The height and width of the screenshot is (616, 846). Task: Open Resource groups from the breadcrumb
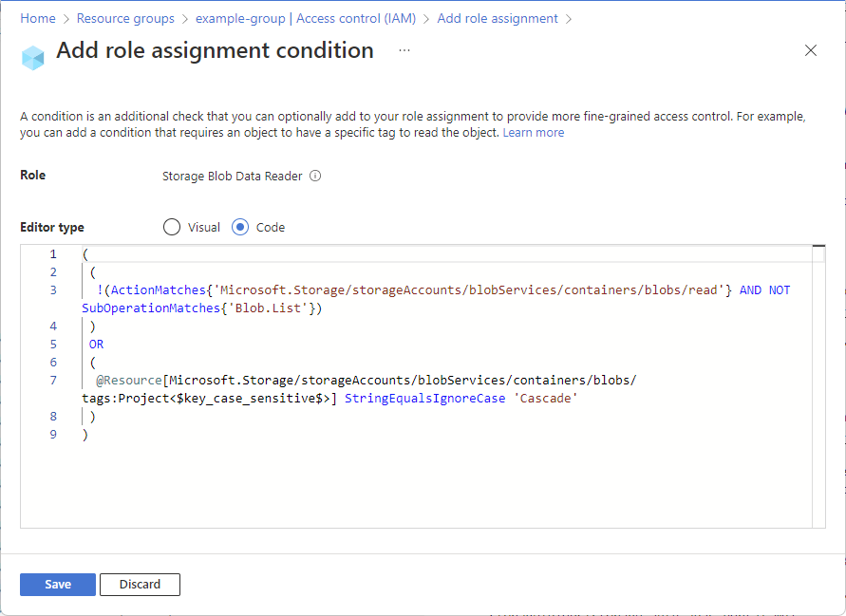coord(125,18)
